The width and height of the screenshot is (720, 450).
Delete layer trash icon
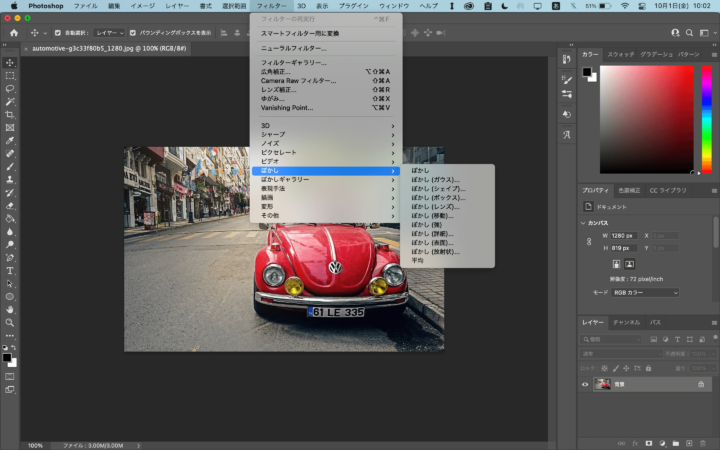pyautogui.click(x=703, y=443)
